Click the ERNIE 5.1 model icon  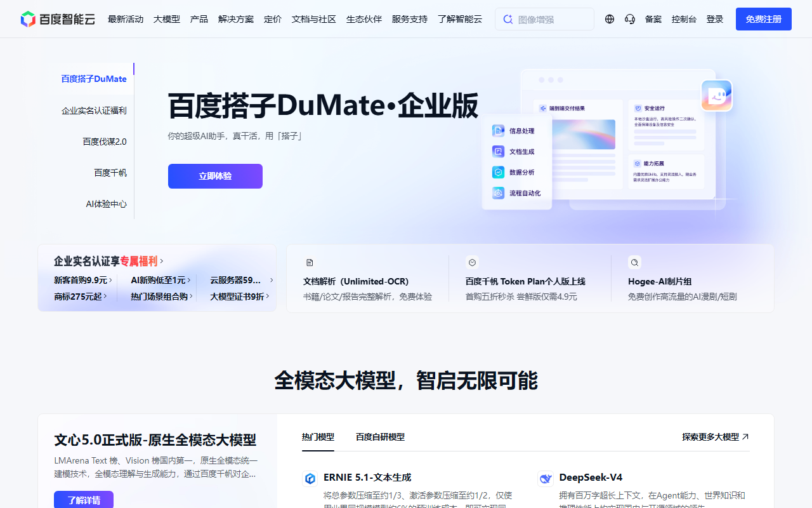click(x=310, y=478)
